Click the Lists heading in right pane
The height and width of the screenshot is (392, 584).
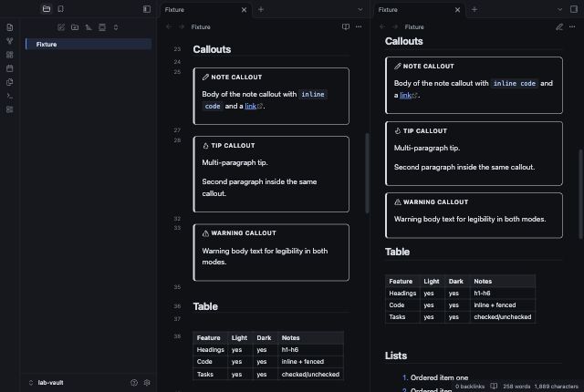pyautogui.click(x=396, y=356)
